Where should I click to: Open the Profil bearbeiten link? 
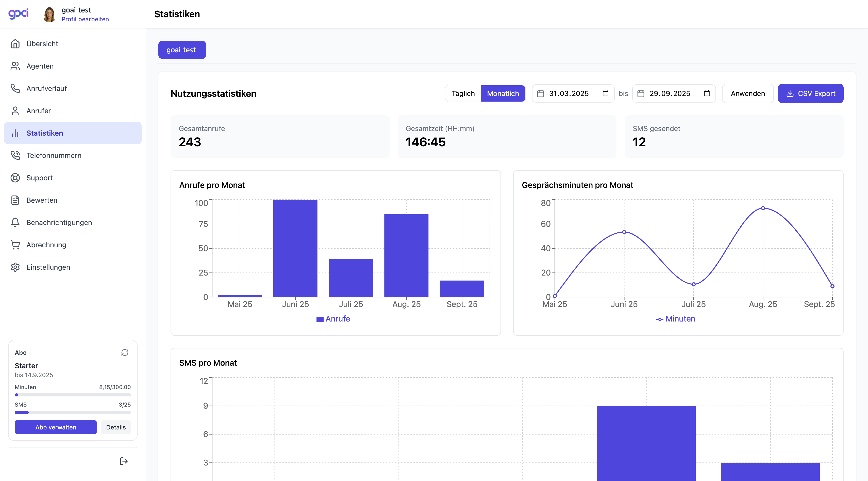pyautogui.click(x=85, y=19)
